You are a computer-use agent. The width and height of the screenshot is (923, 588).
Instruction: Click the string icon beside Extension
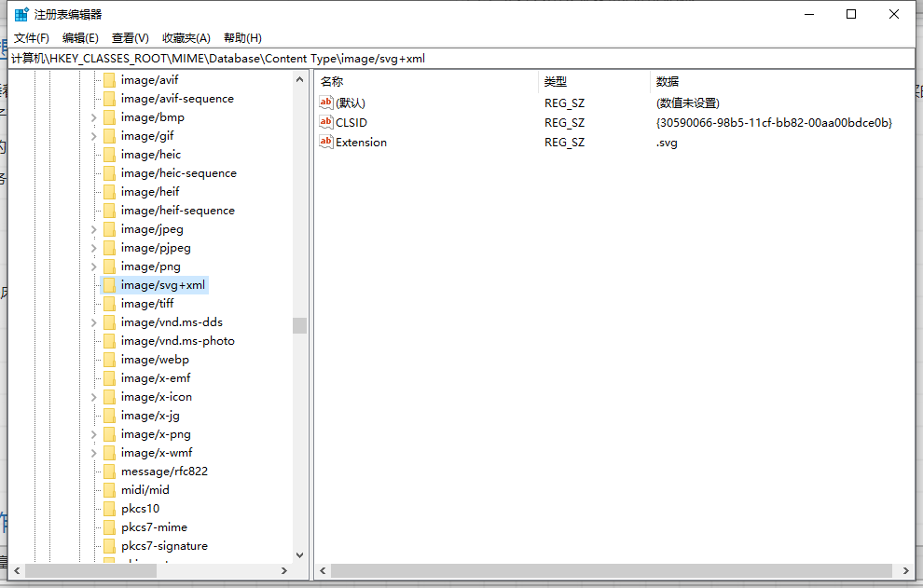327,142
